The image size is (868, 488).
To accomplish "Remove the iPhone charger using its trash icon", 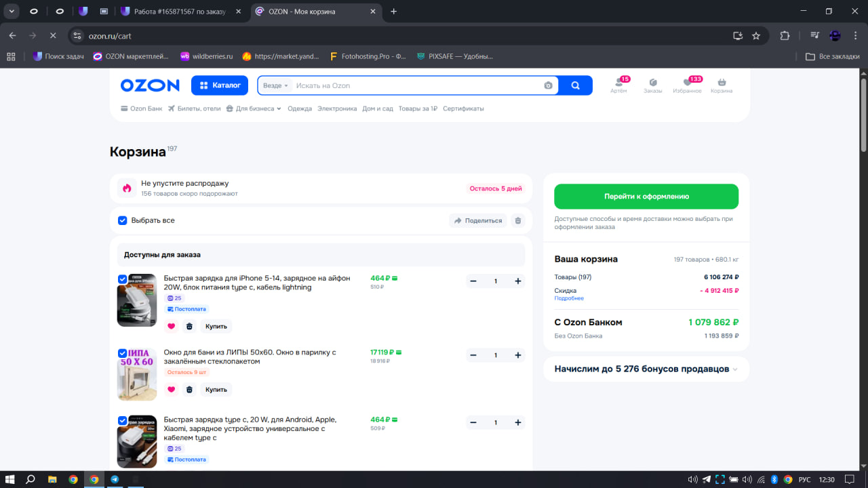I will [x=189, y=326].
